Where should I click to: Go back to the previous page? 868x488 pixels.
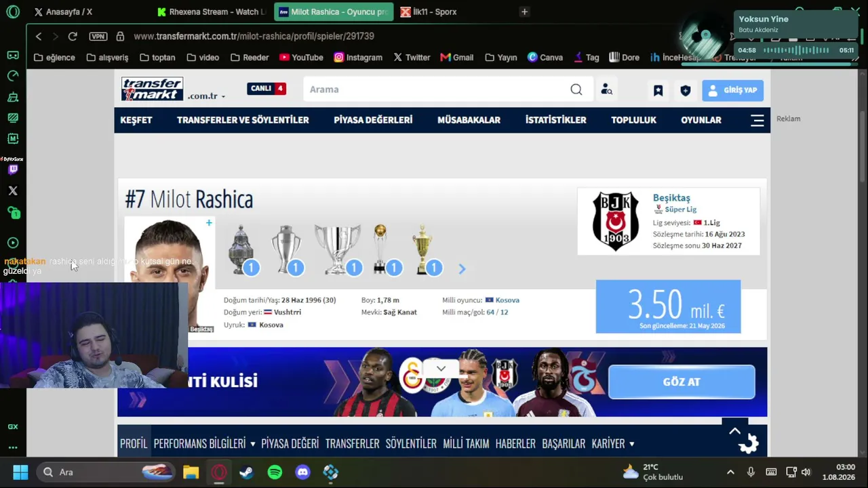(39, 36)
